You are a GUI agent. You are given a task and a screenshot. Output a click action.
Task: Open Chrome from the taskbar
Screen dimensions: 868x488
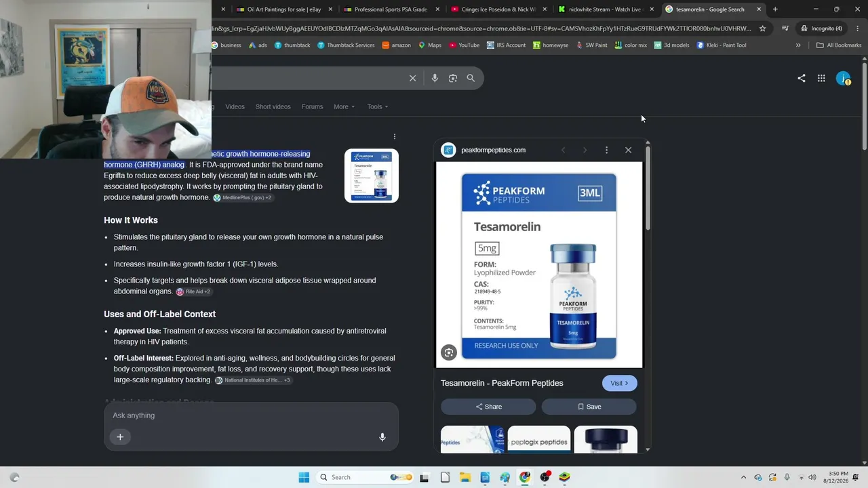(x=525, y=477)
